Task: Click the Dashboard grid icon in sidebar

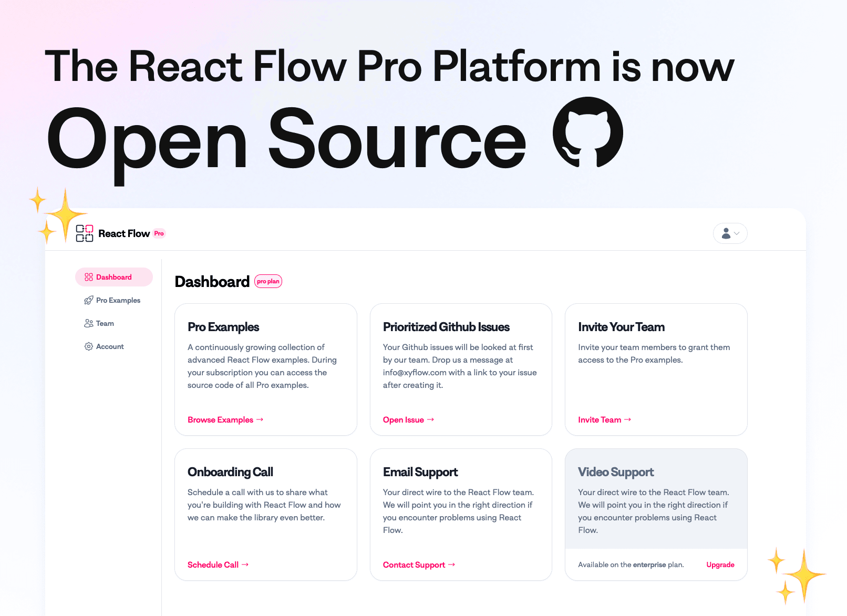Action: [x=89, y=277]
